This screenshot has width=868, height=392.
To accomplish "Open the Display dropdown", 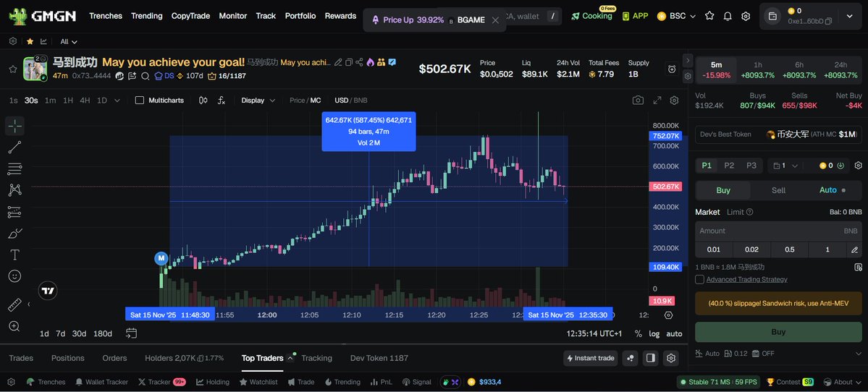I will pos(258,100).
